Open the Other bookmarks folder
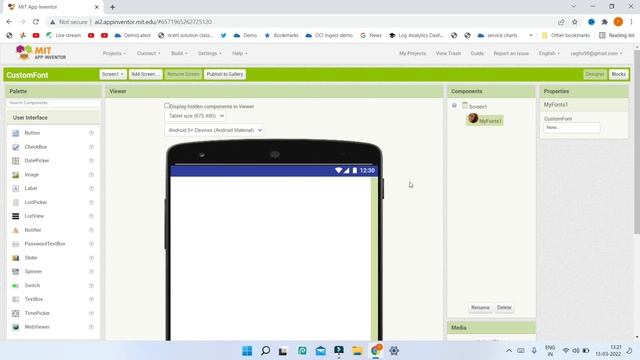This screenshot has height=360, width=640. pos(566,36)
